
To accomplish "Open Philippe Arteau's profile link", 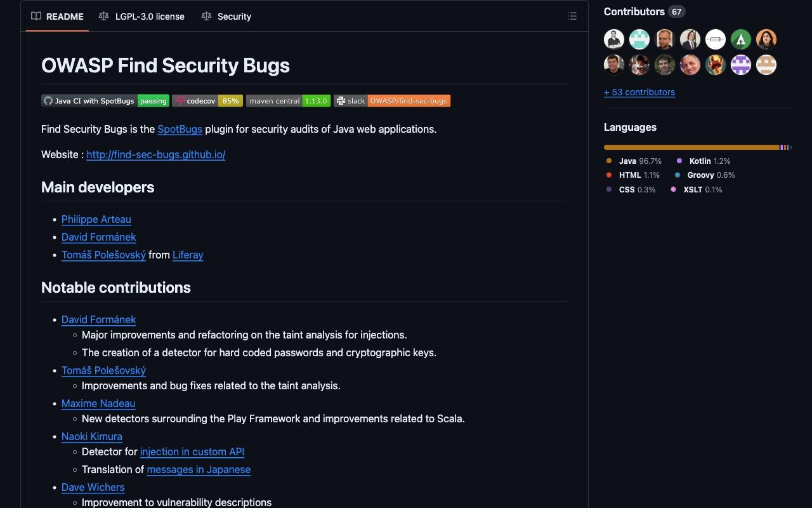I will [x=96, y=219].
